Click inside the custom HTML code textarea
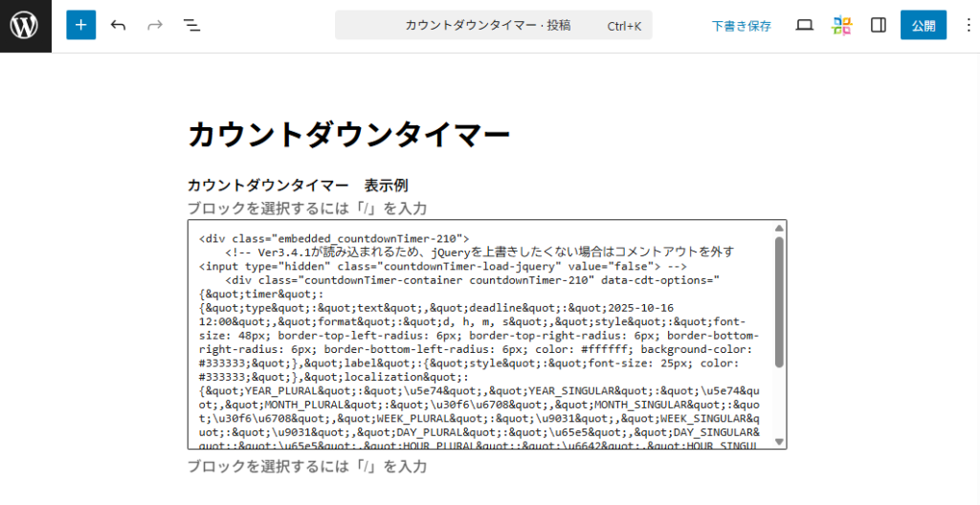This screenshot has height=505, width=980. [479, 335]
